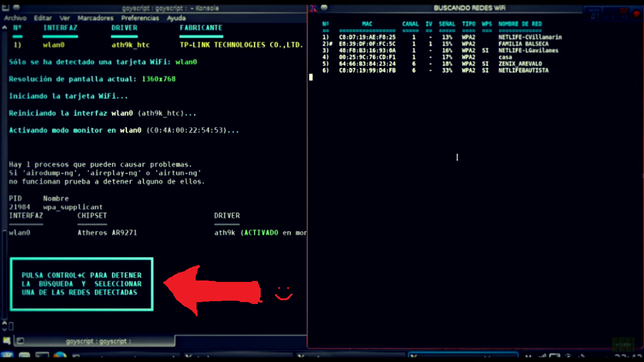Click the ZENIX_AREVALO network entry
The height and width of the screenshot is (362, 644).
coord(520,64)
